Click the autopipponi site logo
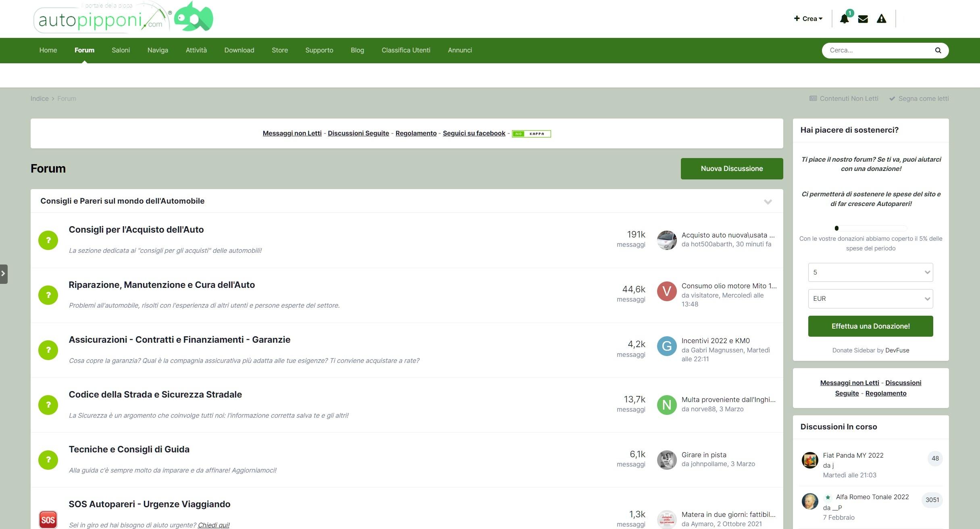Image resolution: width=980 pixels, height=529 pixels. [123, 18]
